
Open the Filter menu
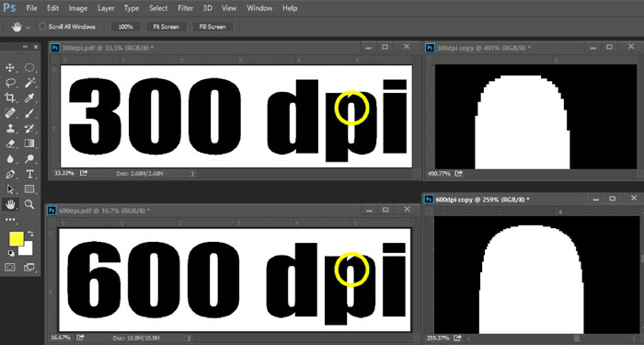(186, 8)
